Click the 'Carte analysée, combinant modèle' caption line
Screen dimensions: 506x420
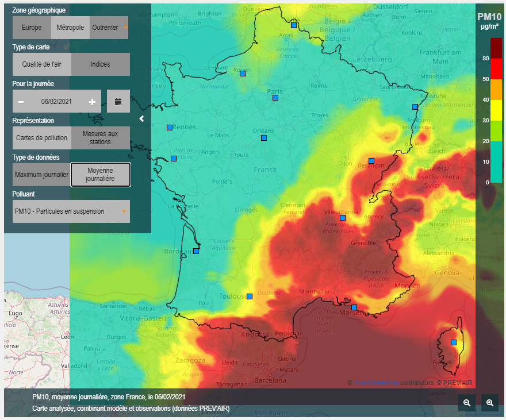point(131,409)
